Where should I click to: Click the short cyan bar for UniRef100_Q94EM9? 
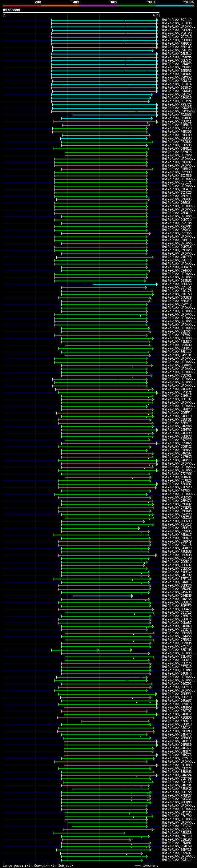[103, 596]
